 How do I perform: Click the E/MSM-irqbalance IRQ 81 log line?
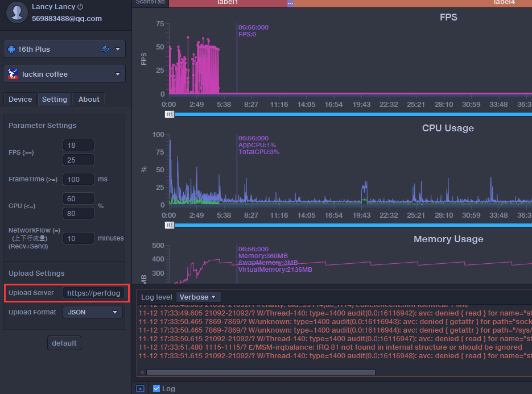[x=330, y=347]
